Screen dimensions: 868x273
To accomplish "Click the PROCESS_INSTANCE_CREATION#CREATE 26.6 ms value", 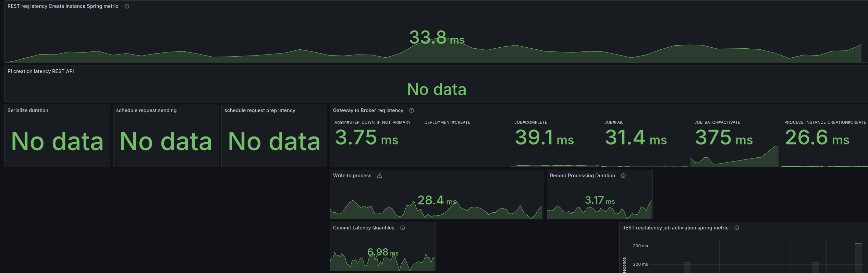I will click(817, 138).
